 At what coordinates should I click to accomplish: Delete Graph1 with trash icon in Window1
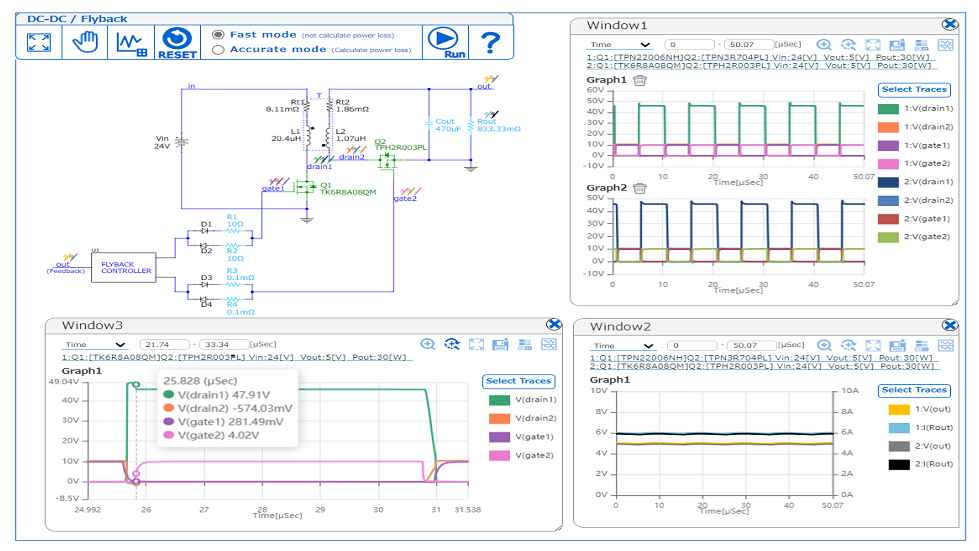pyautogui.click(x=640, y=80)
